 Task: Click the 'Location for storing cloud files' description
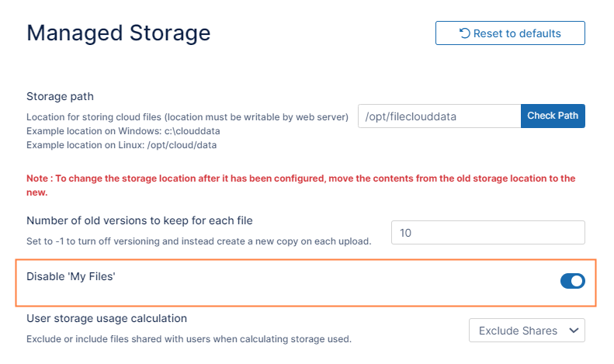pos(187,117)
